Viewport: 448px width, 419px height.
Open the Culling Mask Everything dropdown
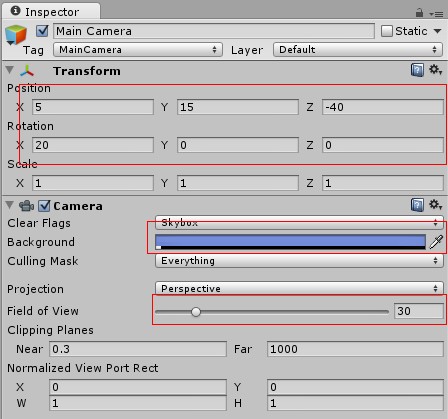click(x=299, y=260)
